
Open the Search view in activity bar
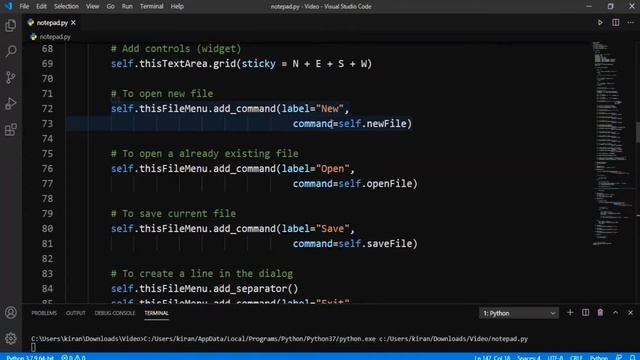tap(11, 51)
